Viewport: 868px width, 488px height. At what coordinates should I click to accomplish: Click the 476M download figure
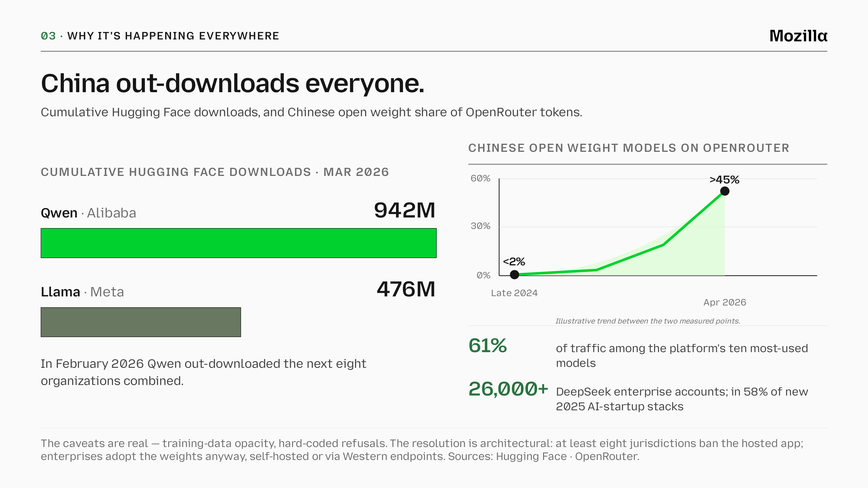(x=406, y=289)
